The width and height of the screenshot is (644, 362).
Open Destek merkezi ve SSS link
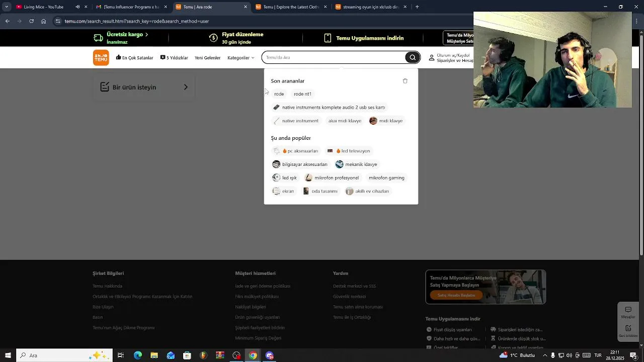tap(354, 286)
